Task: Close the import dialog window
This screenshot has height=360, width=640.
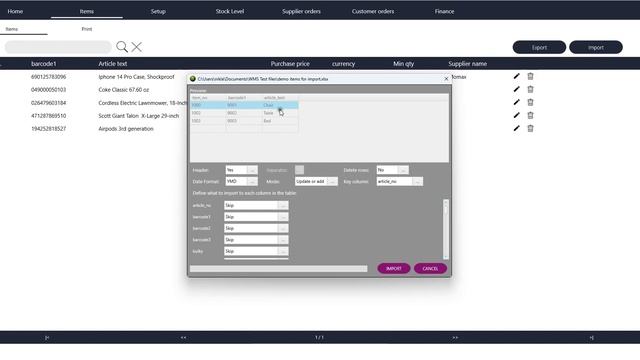Action: click(x=446, y=79)
